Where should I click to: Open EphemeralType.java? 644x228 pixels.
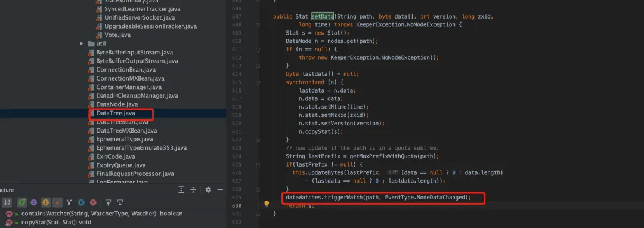click(x=125, y=139)
